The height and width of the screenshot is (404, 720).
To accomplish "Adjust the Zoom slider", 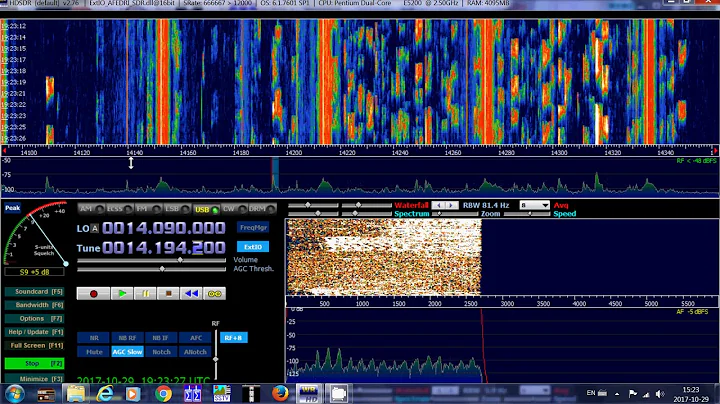I will point(455,214).
